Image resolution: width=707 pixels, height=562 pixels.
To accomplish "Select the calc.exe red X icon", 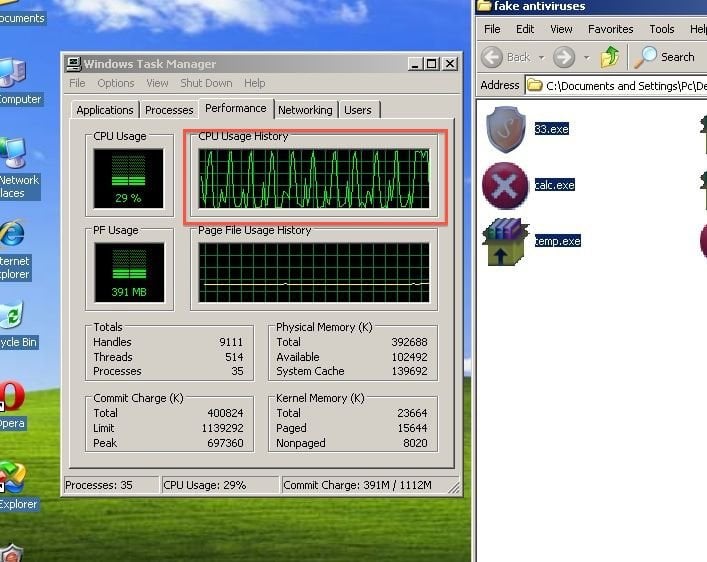I will click(505, 185).
